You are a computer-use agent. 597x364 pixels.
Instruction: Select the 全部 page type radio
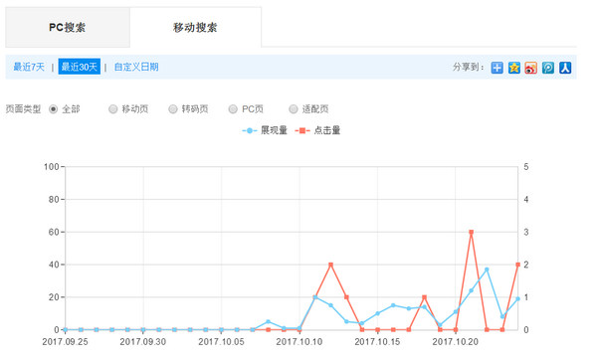[x=54, y=109]
